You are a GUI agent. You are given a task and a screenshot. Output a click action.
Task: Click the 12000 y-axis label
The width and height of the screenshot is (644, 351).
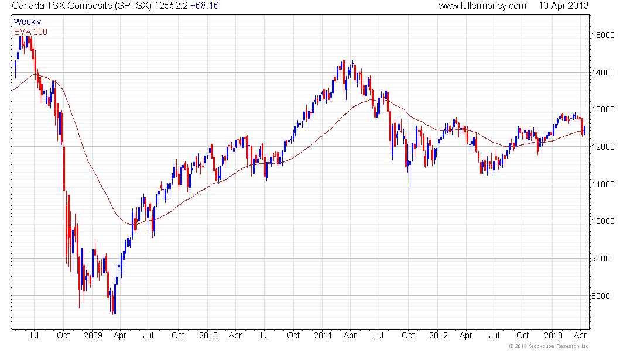click(x=603, y=147)
